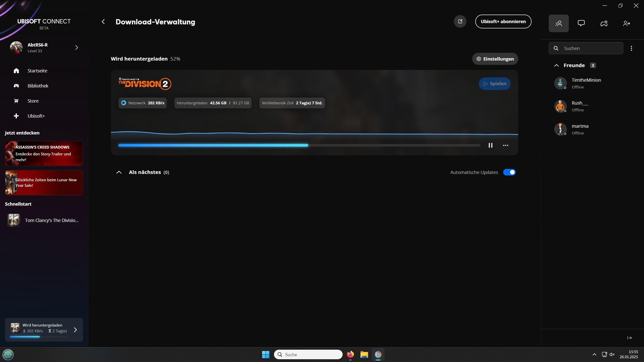This screenshot has height=362, width=644.
Task: Click the Spielen button for Division 2
Action: point(495,84)
